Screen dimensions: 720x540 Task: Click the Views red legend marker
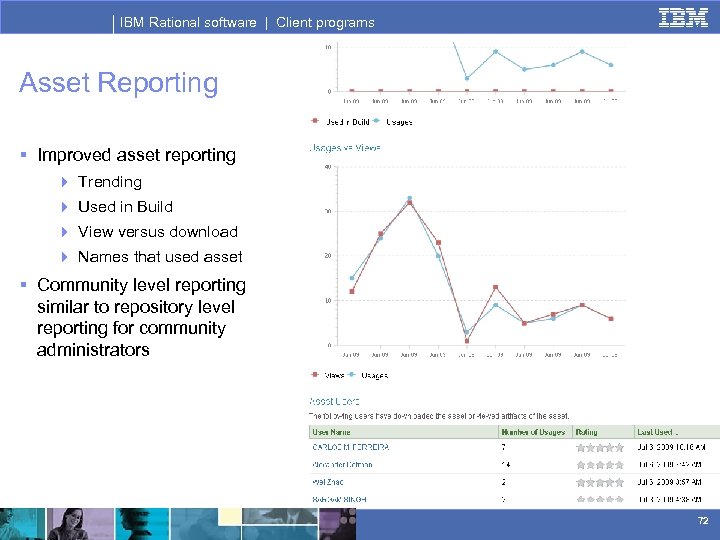315,375
